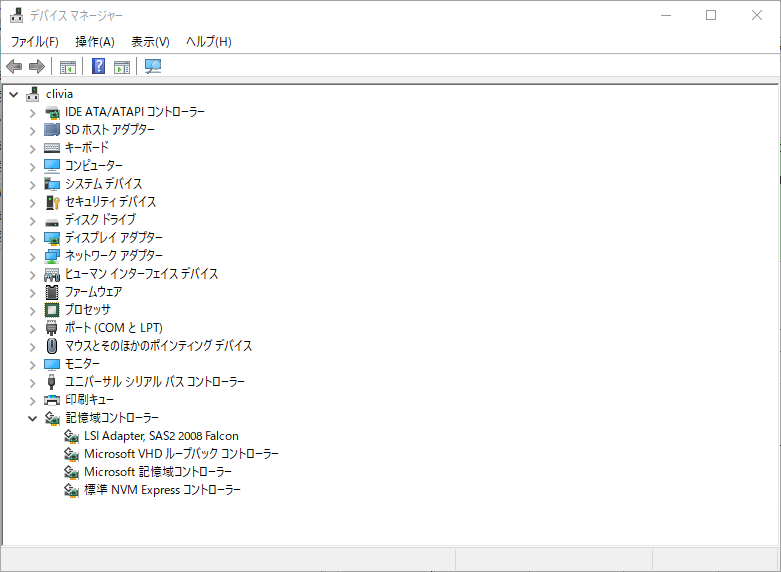Click the ディスク ドライブ icon
Viewport: 781px width, 572px height.
click(x=52, y=222)
